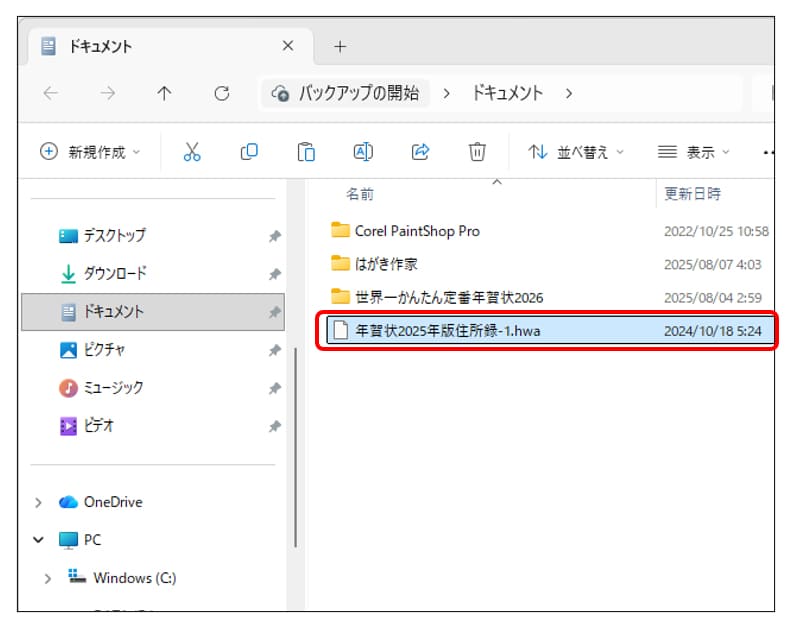Add a new tab with plus button
Screen dimensions: 795x623
point(340,46)
